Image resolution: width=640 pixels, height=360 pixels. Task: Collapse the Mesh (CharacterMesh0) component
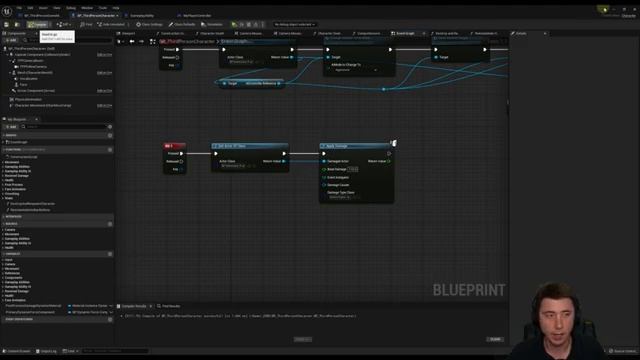11,73
